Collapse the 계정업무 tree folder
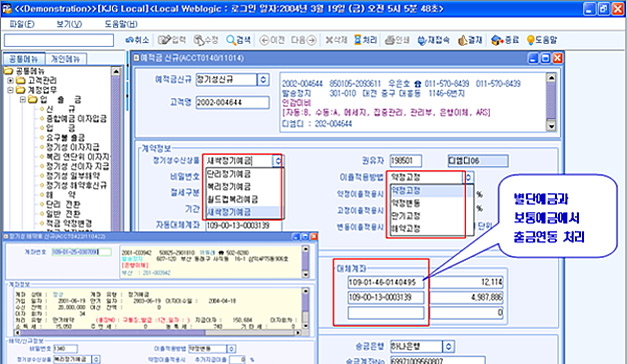This screenshot has height=364, width=627. tap(10, 90)
